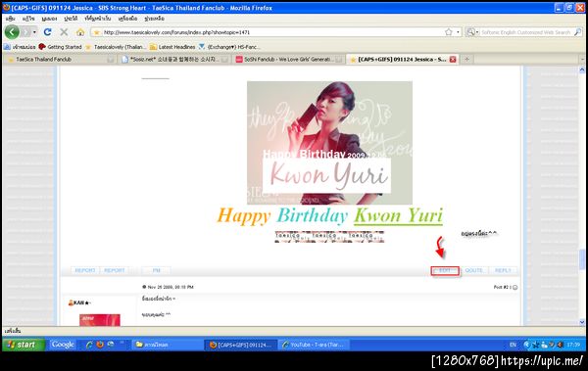The height and width of the screenshot is (371, 588).
Task: Click the TaeSica signature banner strip
Action: [x=329, y=237]
